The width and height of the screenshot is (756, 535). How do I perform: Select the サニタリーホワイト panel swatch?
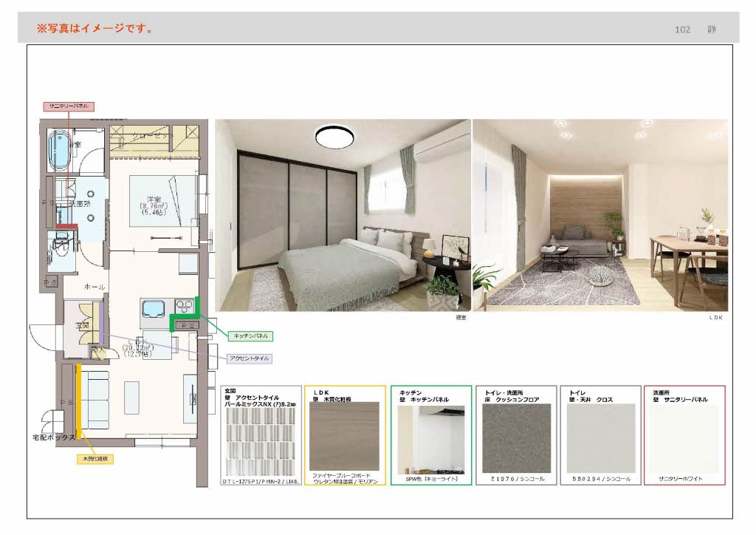pyautogui.click(x=684, y=437)
